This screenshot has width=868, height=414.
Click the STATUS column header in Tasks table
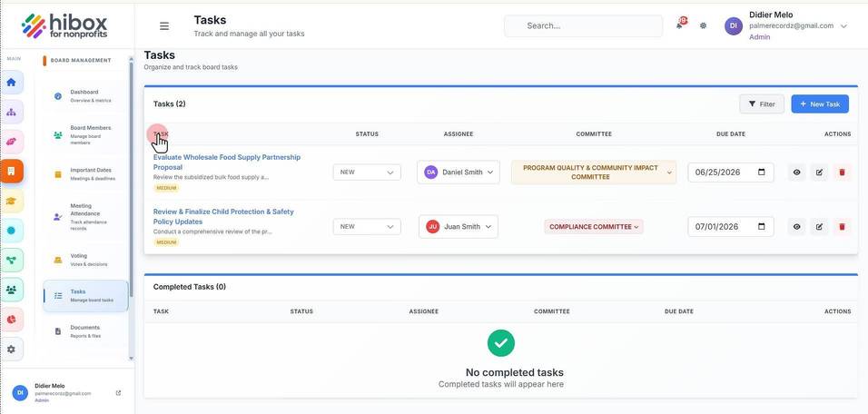tap(367, 134)
